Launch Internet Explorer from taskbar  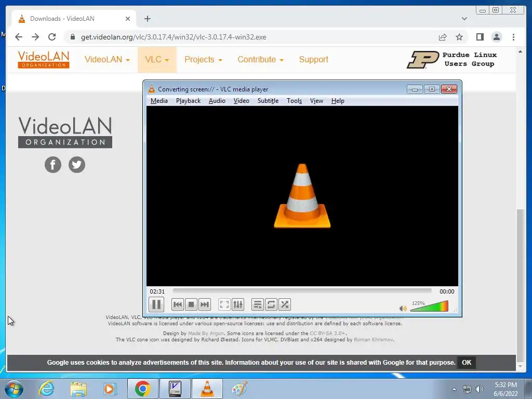[x=46, y=389]
